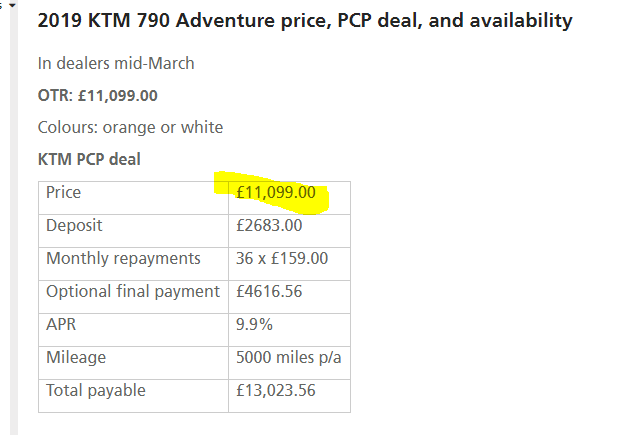Select the £4616.56 final payment value
622x435 pixels.
(289, 297)
